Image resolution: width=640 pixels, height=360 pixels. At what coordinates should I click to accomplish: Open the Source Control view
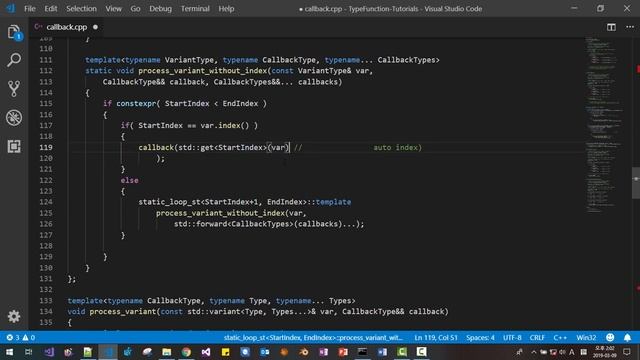tap(14, 89)
